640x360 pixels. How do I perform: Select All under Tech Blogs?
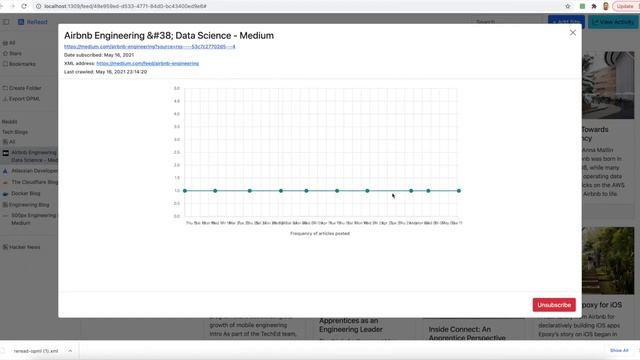[9, 142]
